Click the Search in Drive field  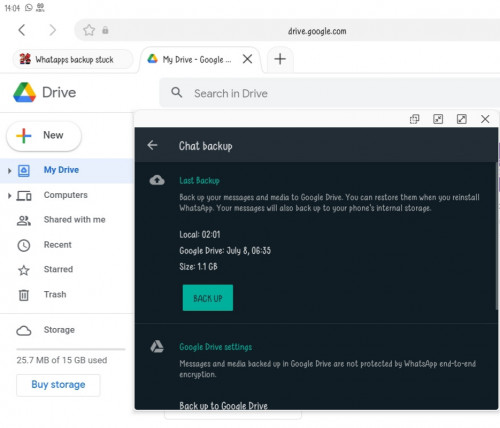coord(329,93)
